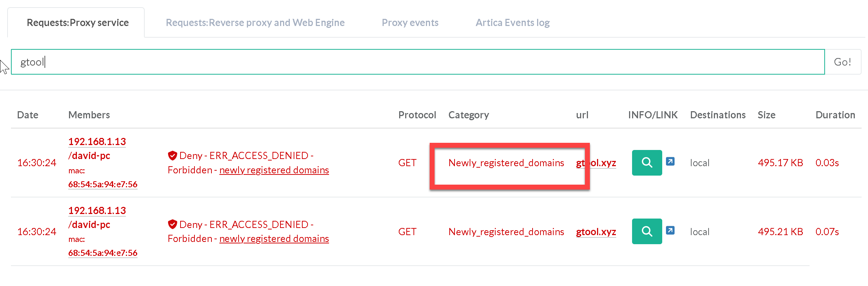The height and width of the screenshot is (286, 868).
Task: Switch to Requests:Proxy service tab
Action: tap(78, 23)
